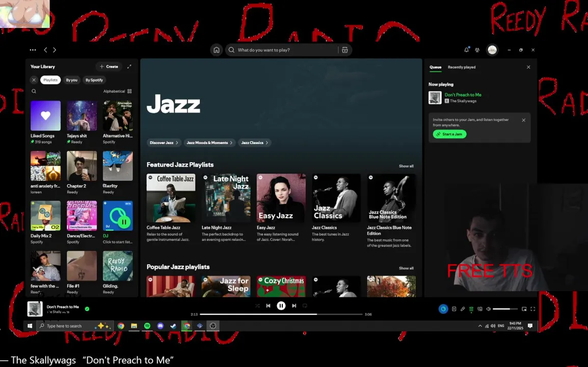Open Steam from the Windows taskbar
Screen dimensions: 588x367
173,326
